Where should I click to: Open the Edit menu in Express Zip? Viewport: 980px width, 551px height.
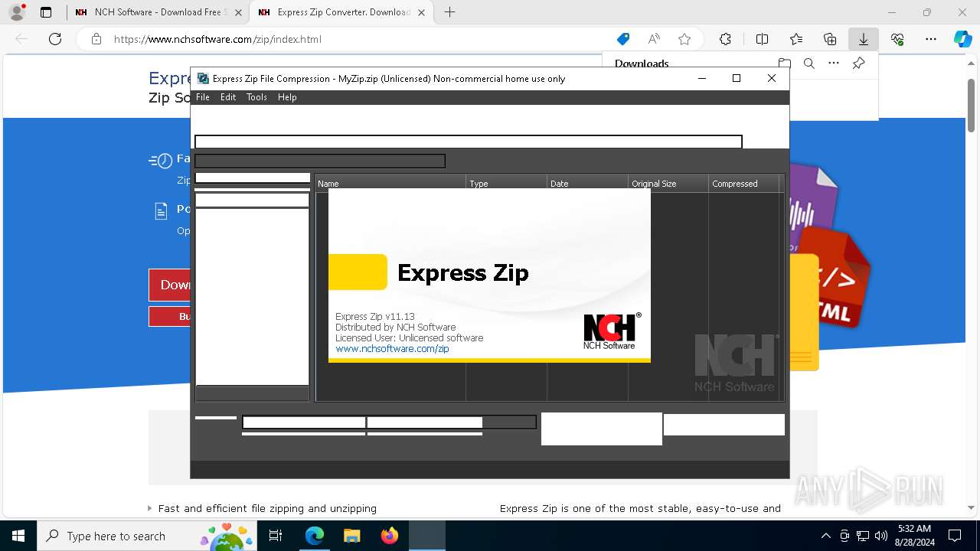click(x=228, y=97)
